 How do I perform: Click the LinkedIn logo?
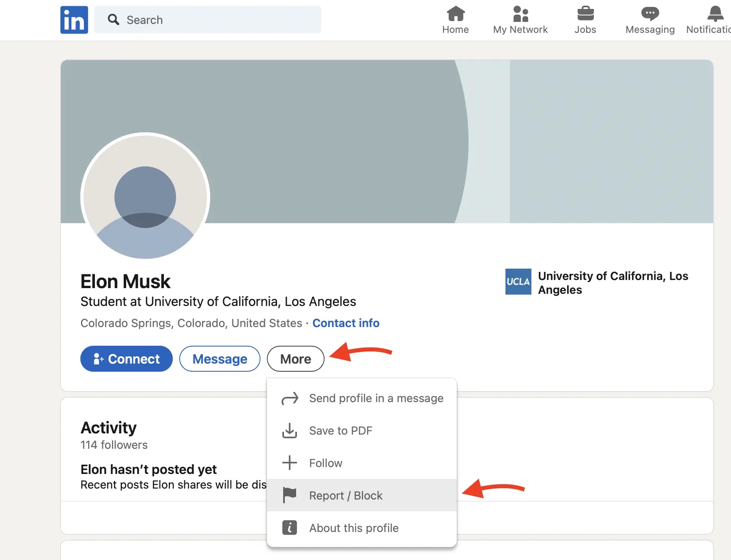74,19
